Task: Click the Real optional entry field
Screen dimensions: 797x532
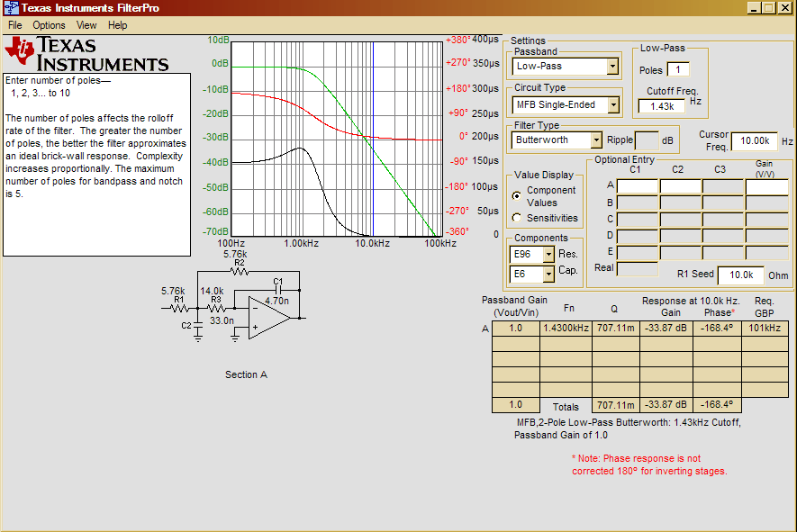Action: 638,269
